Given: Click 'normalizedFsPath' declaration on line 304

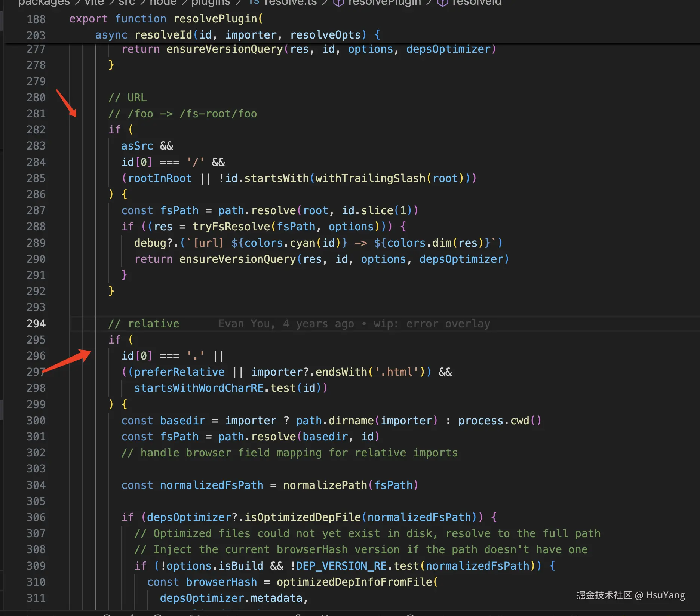Looking at the screenshot, I should pos(212,485).
